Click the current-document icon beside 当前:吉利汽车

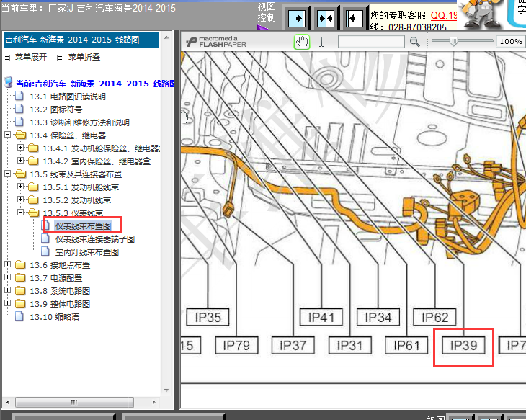tap(9, 83)
